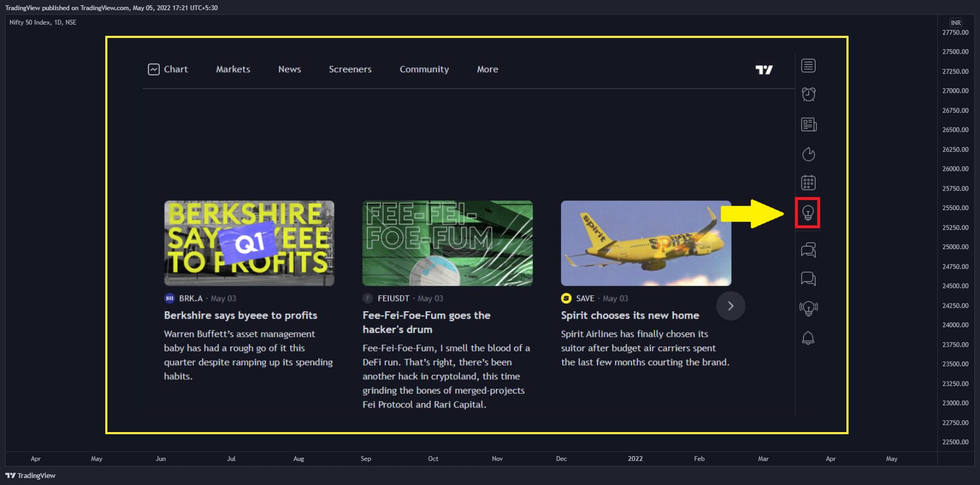Click the Jun label on time axis

coord(161,459)
